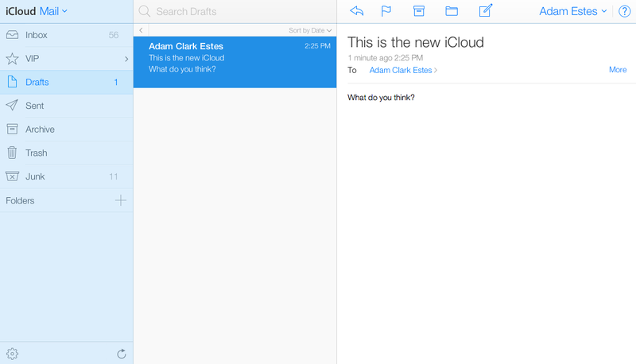
Task: Click the Sent paper plane icon
Action: click(12, 106)
